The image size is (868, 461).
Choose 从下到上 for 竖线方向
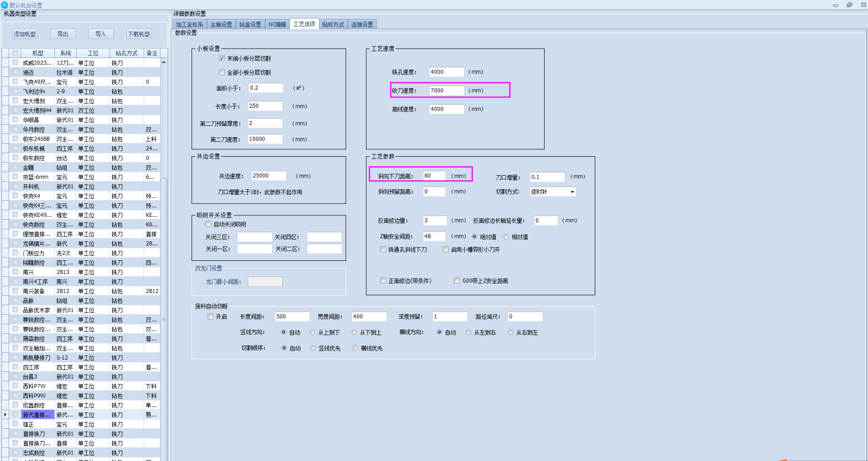(354, 332)
